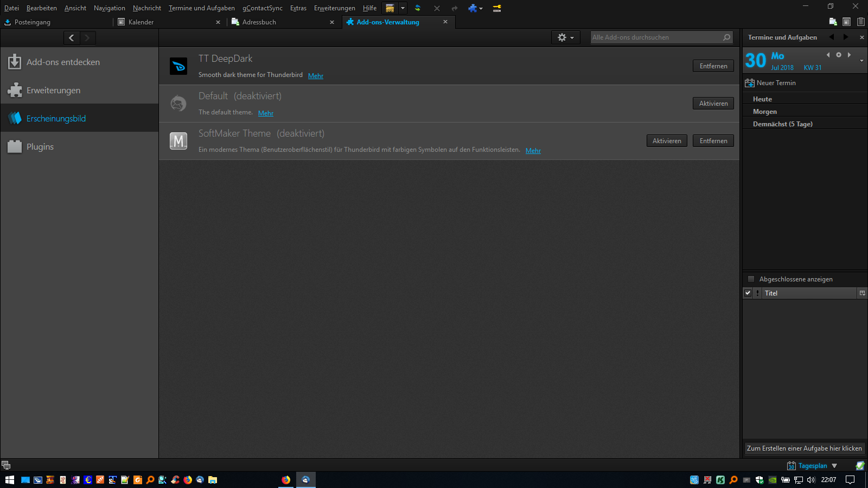The height and width of the screenshot is (488, 868).
Task: Open the Ansicht menu
Action: [75, 8]
